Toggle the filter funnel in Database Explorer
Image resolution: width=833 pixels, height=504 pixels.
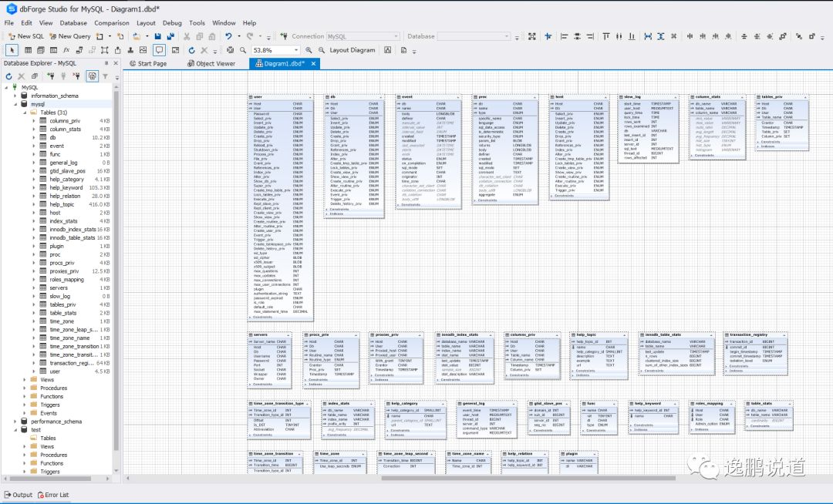(106, 76)
